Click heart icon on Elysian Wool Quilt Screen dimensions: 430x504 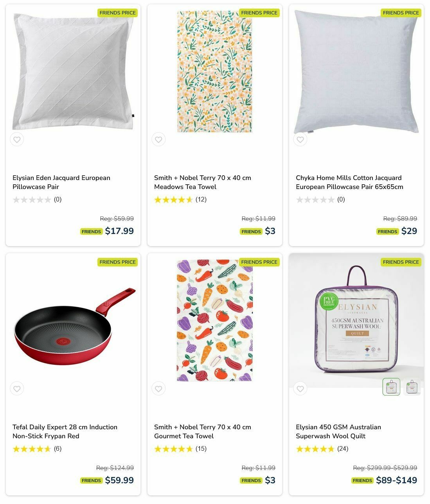tap(300, 389)
